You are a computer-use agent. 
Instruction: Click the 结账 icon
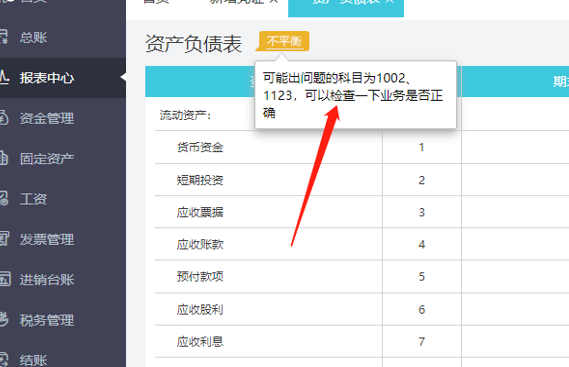(x=4, y=359)
